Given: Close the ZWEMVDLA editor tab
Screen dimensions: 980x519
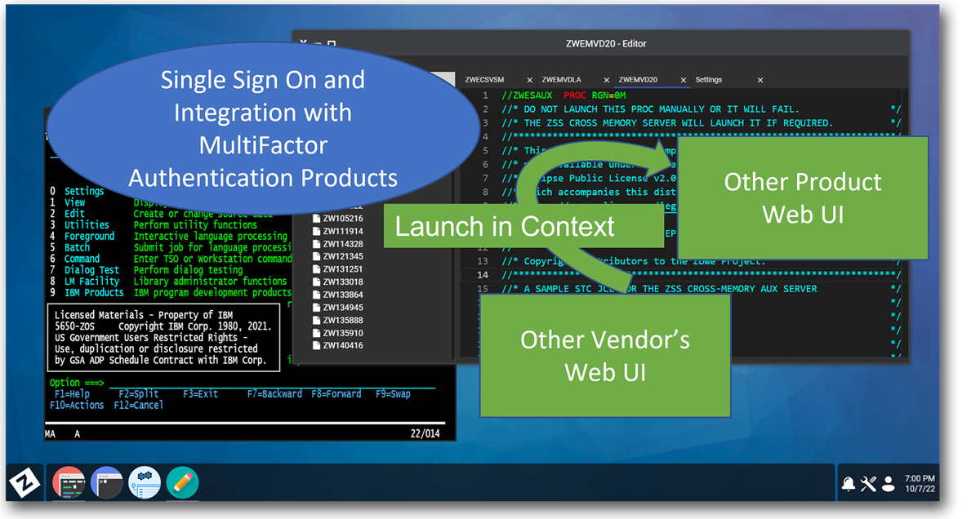Looking at the screenshot, I should pyautogui.click(x=605, y=79).
